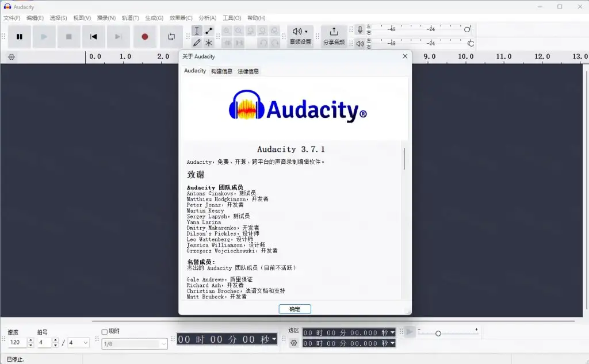Open the 文件(F) menu

[x=12, y=18]
